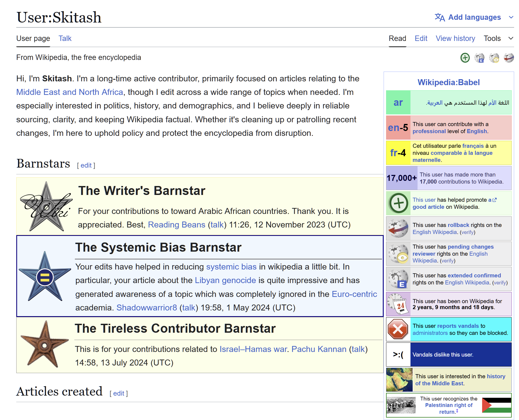Viewport: 519px width, 420px height.
Task: Edit the Articles created section
Action: pyautogui.click(x=119, y=393)
